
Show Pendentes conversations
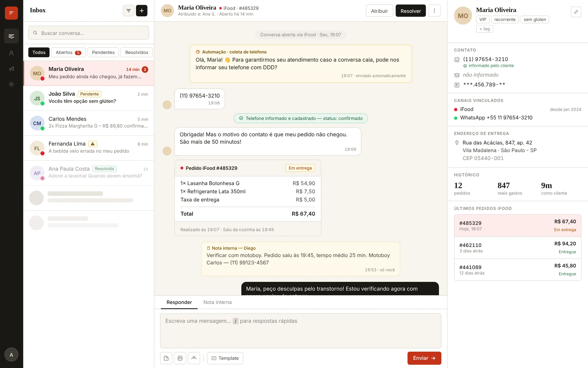tap(103, 52)
